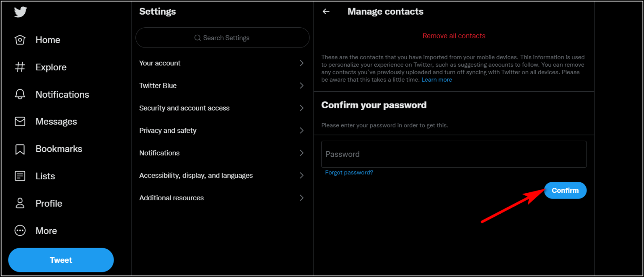The width and height of the screenshot is (644, 277).
Task: Click the Search Settings box
Action: tap(222, 38)
